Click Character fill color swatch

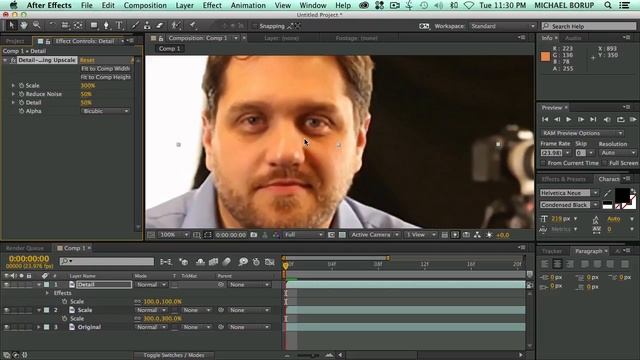pyautogui.click(x=622, y=195)
